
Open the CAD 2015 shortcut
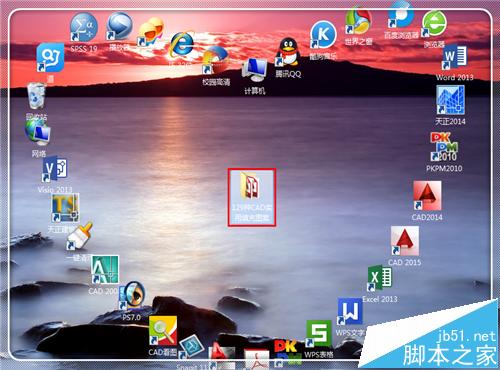point(404,241)
